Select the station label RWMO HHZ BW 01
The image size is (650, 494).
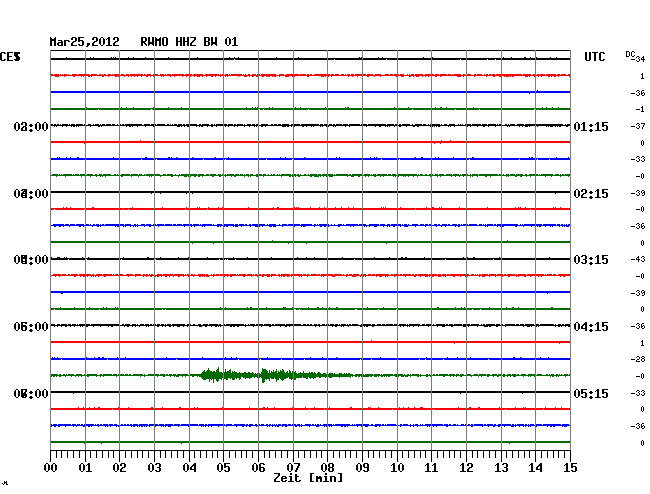(x=189, y=42)
